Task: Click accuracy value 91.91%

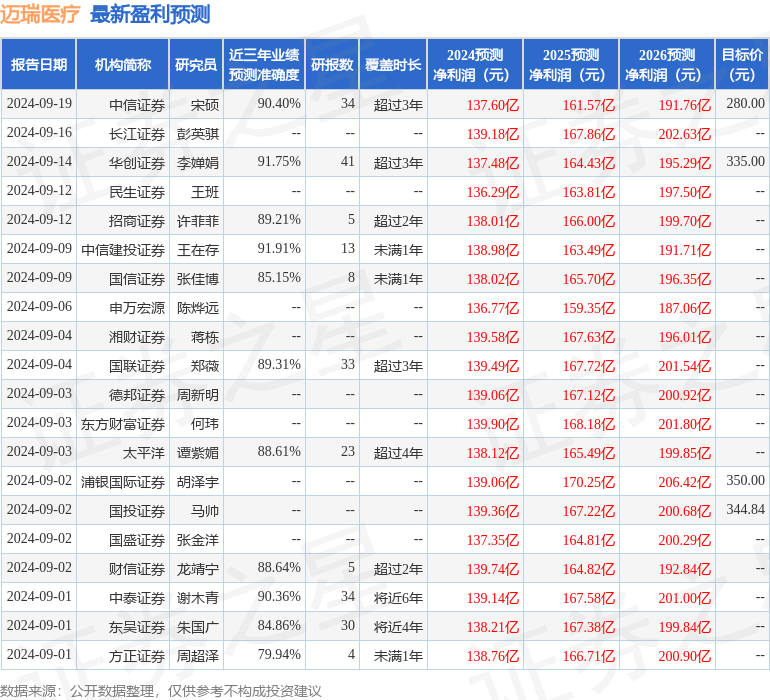Action: click(279, 249)
